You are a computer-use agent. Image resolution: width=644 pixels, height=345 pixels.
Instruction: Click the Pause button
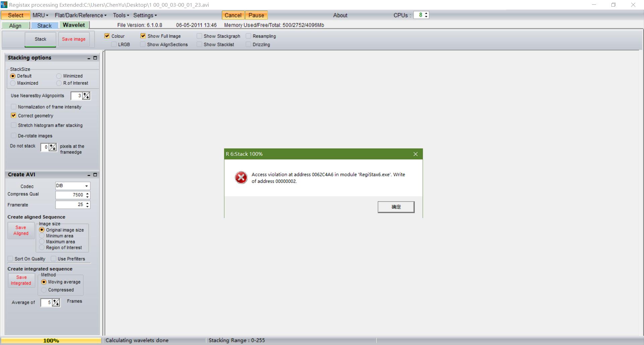[256, 15]
